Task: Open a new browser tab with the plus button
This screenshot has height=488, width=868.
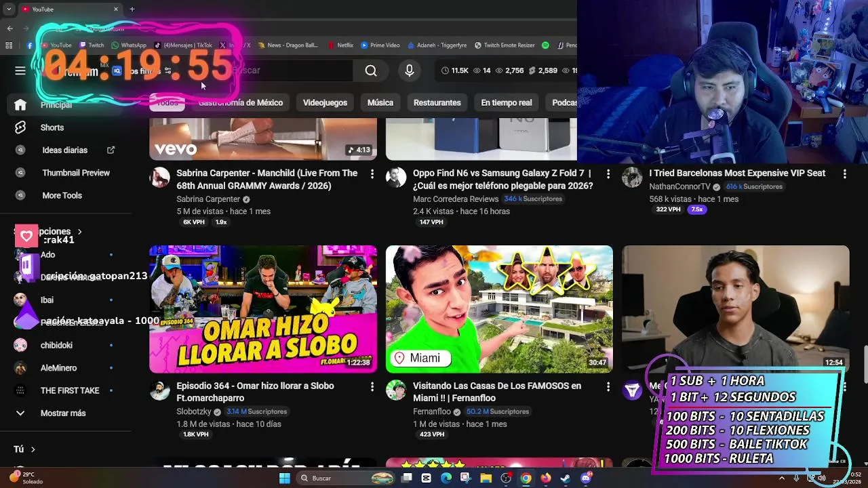Action: point(132,9)
